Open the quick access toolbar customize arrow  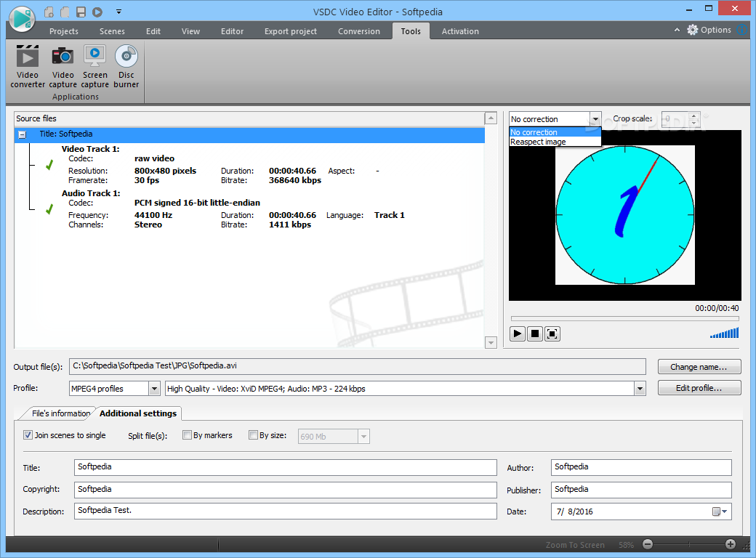pos(118,12)
